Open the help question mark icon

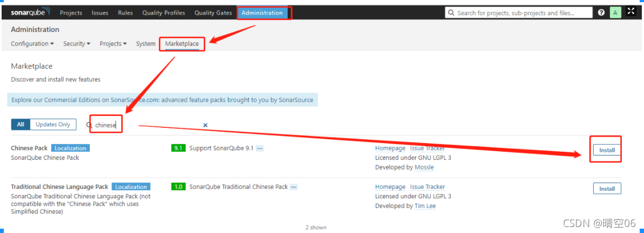601,13
